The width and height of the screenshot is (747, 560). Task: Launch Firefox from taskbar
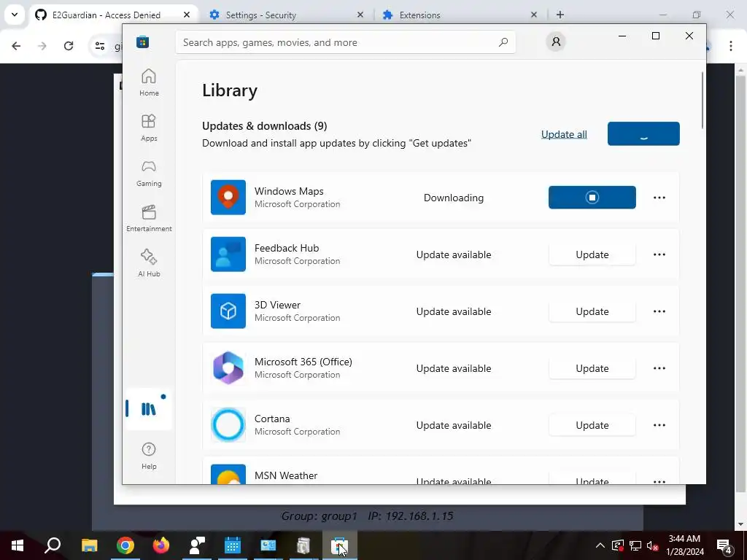(x=161, y=545)
